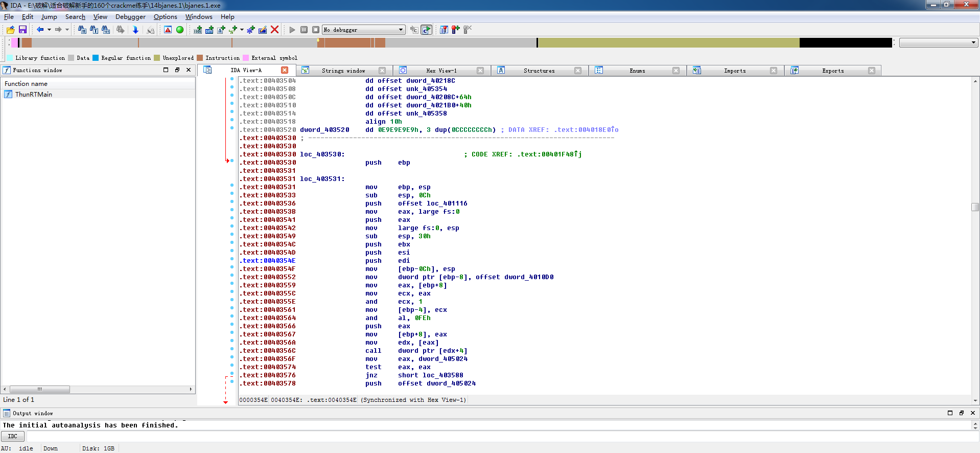The width and height of the screenshot is (980, 453).
Task: Click the brown Instruction region in navigation band
Action: tap(347, 43)
